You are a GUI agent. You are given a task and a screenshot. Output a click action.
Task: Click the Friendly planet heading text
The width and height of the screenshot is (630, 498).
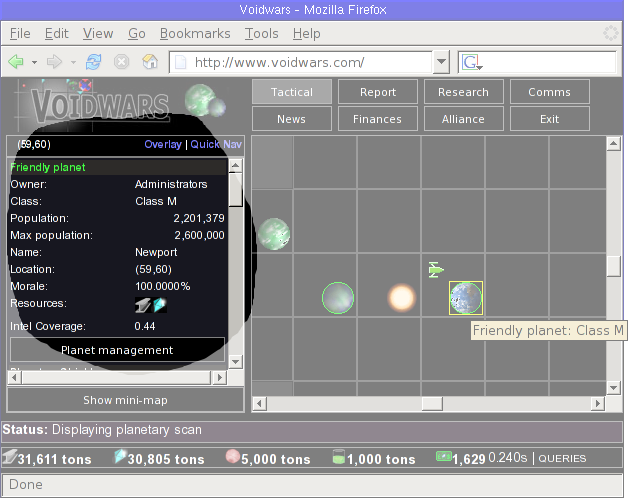(x=48, y=167)
